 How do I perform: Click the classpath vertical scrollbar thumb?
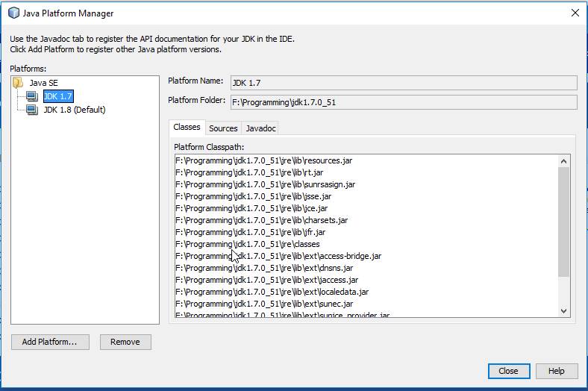563,222
